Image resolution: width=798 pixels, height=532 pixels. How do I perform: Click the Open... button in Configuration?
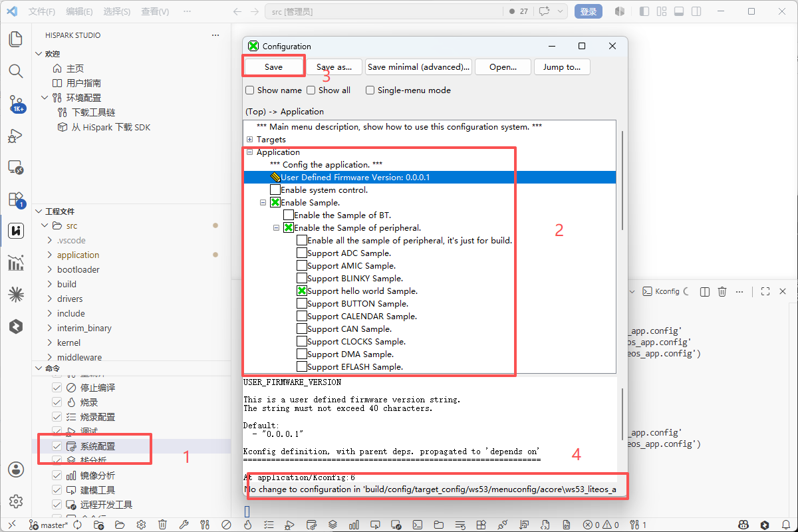503,66
